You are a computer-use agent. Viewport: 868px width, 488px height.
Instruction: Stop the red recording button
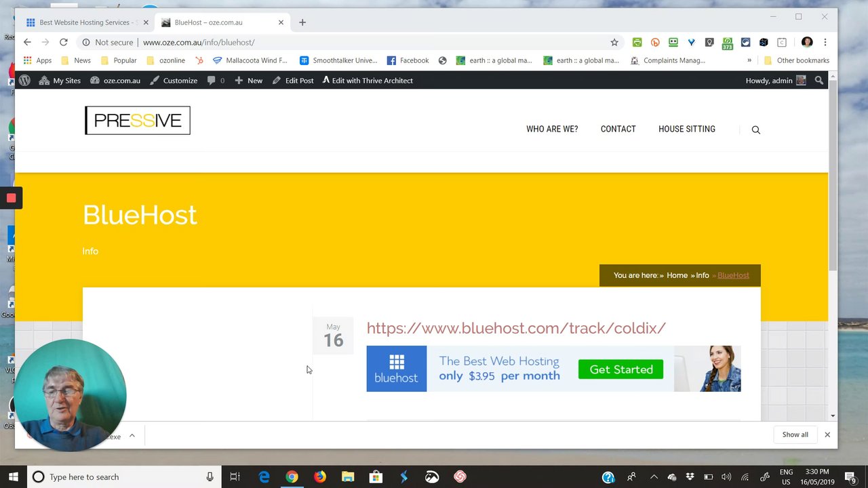11,198
